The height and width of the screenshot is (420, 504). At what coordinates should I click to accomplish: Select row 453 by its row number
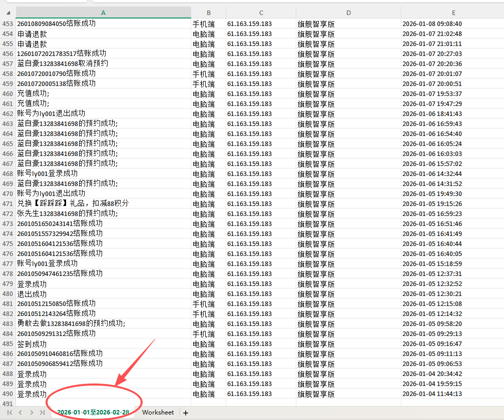click(8, 23)
